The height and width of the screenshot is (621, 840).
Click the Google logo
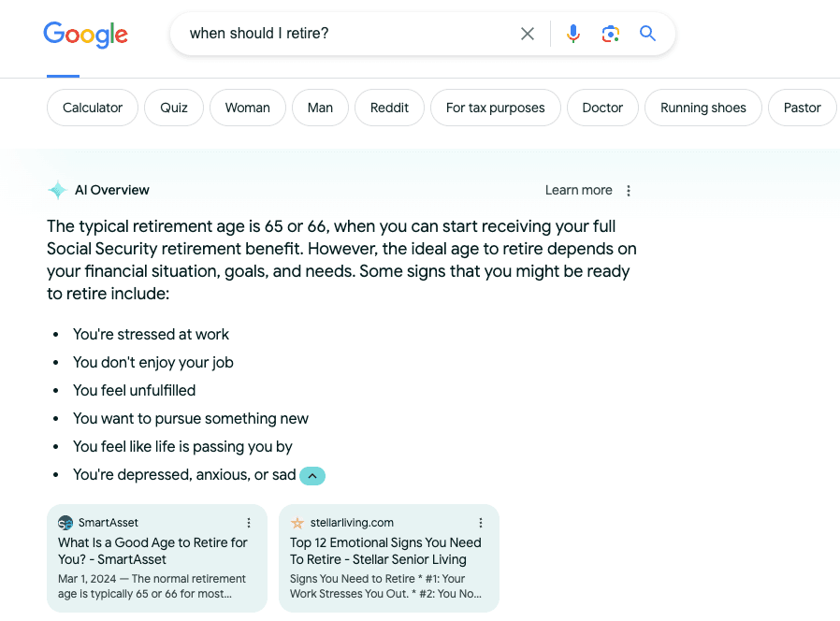coord(85,35)
